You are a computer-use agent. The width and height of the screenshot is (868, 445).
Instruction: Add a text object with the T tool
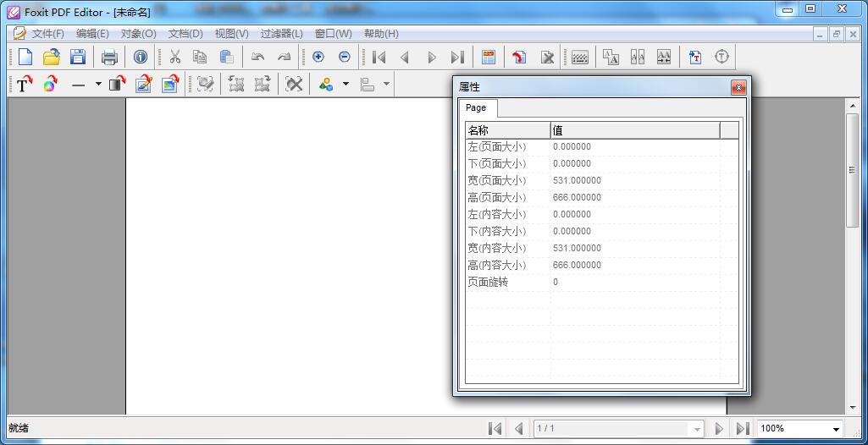[24, 85]
